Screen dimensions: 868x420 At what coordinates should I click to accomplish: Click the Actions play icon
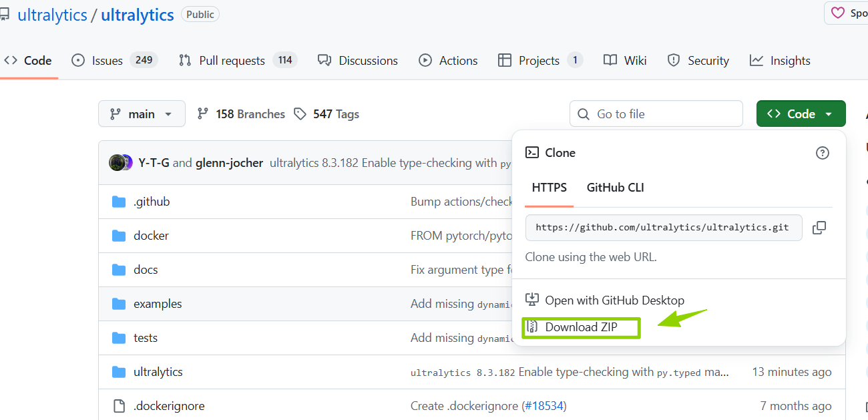[425, 61]
